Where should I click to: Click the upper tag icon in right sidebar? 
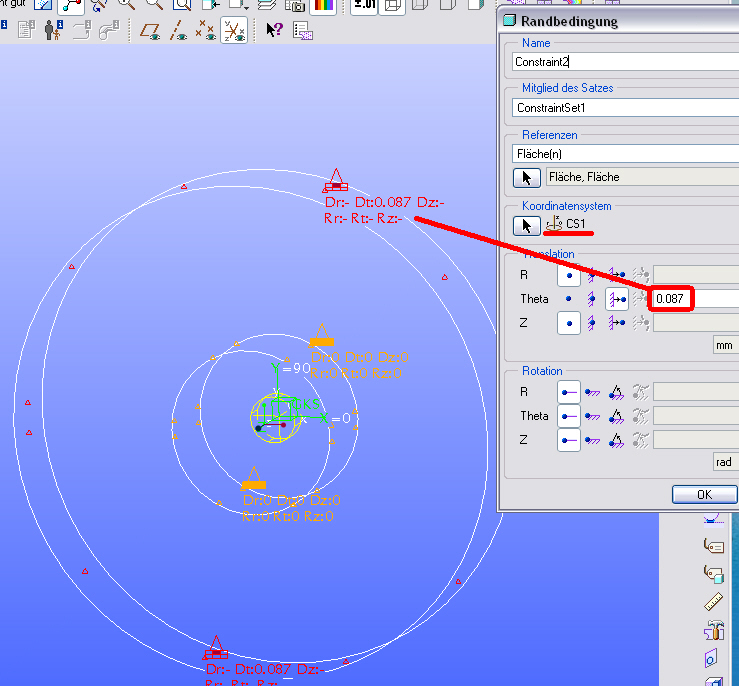click(714, 546)
